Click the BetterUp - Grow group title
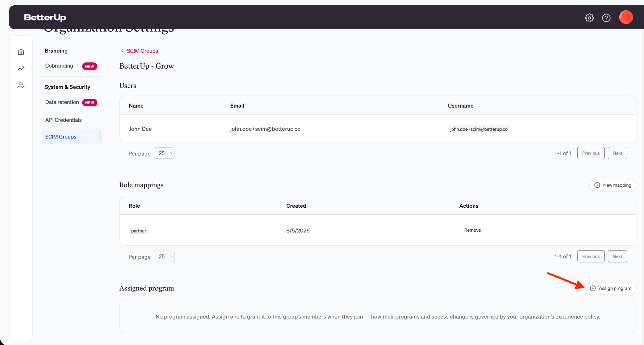 147,66
